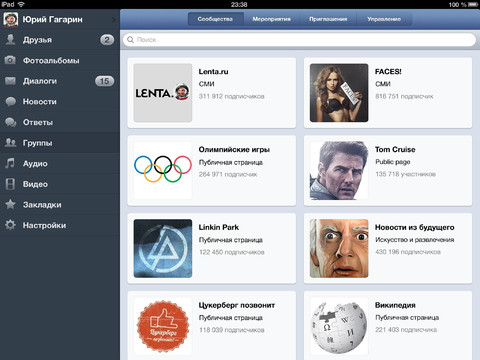This screenshot has width=480, height=360.
Task: Select the Новости speech bubble icon
Action: 10,102
